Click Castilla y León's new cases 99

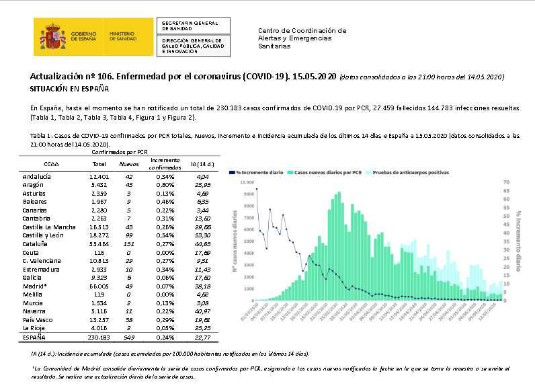pyautogui.click(x=129, y=235)
